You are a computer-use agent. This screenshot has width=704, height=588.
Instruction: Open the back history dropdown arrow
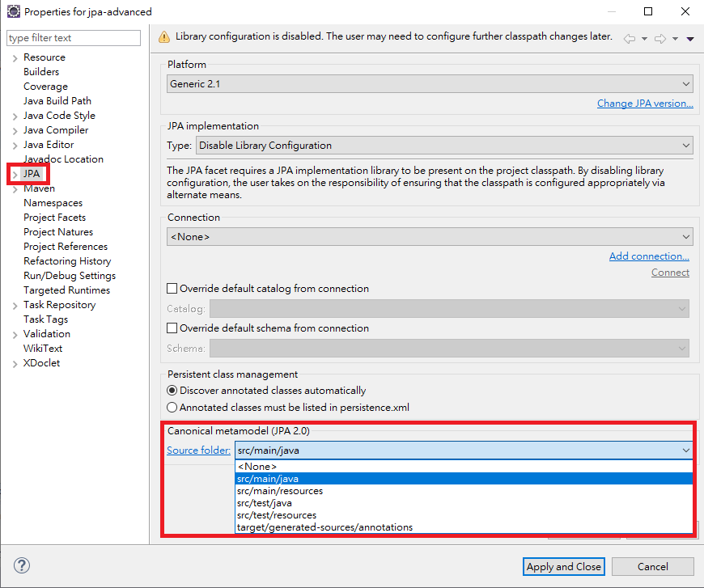pos(644,39)
